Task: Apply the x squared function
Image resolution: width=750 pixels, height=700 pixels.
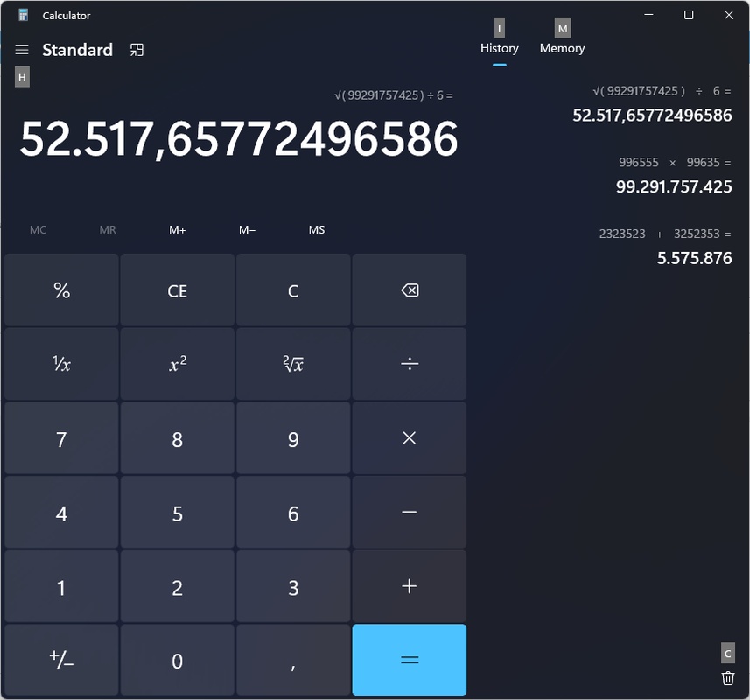Action: 178,364
